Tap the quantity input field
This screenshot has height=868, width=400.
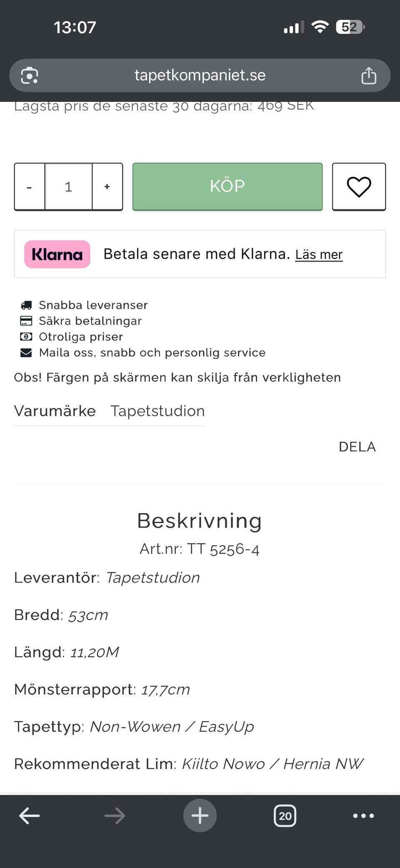coord(68,187)
